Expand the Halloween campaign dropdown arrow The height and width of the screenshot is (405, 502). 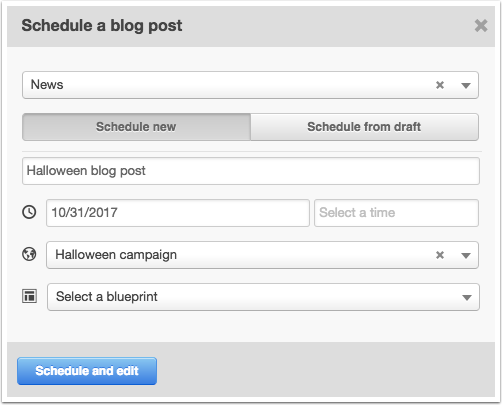pos(466,256)
